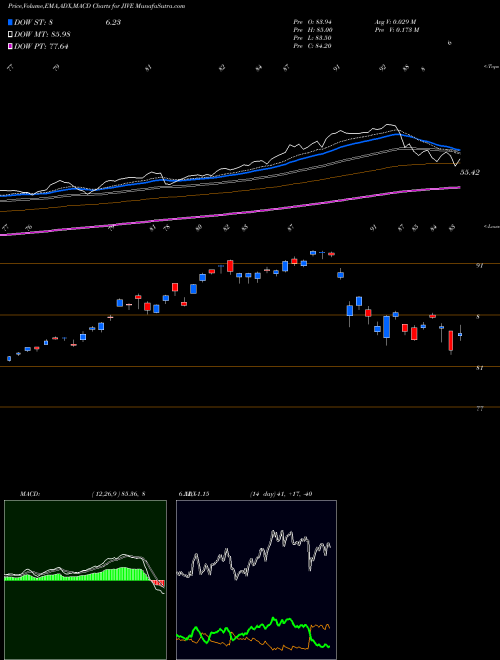Click the blue DOW ST legend swatch
Screen dimensions: 500x660
coord(11,22)
